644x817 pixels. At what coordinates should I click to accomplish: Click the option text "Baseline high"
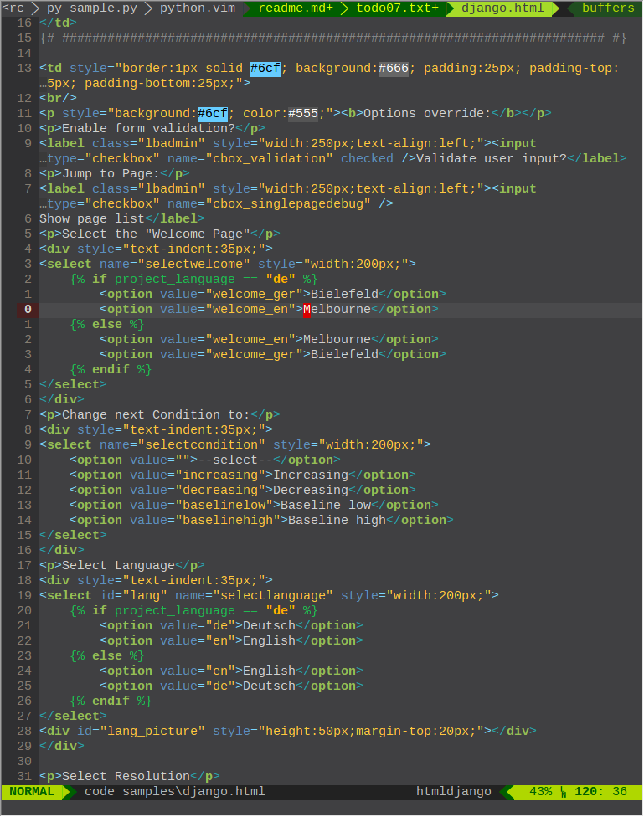[337, 522]
